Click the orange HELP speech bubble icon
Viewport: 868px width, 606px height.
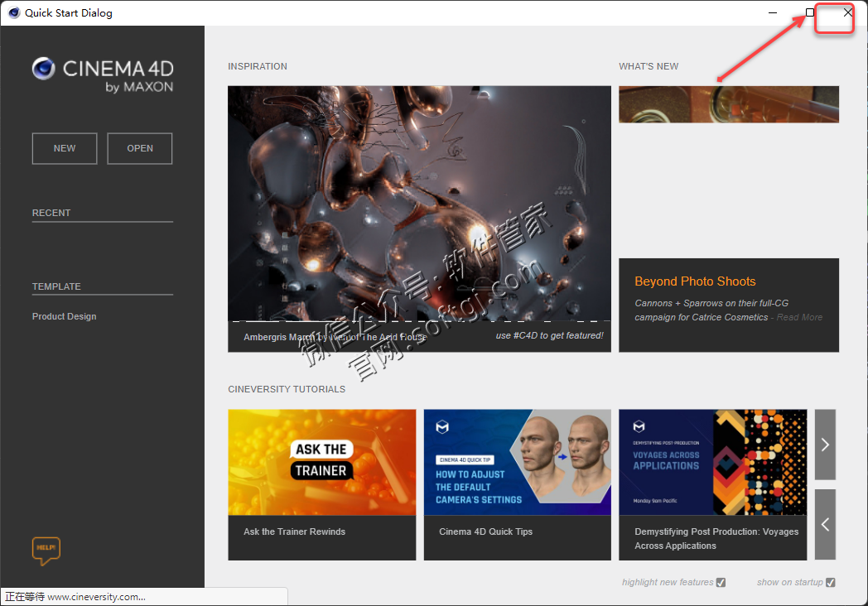46,551
